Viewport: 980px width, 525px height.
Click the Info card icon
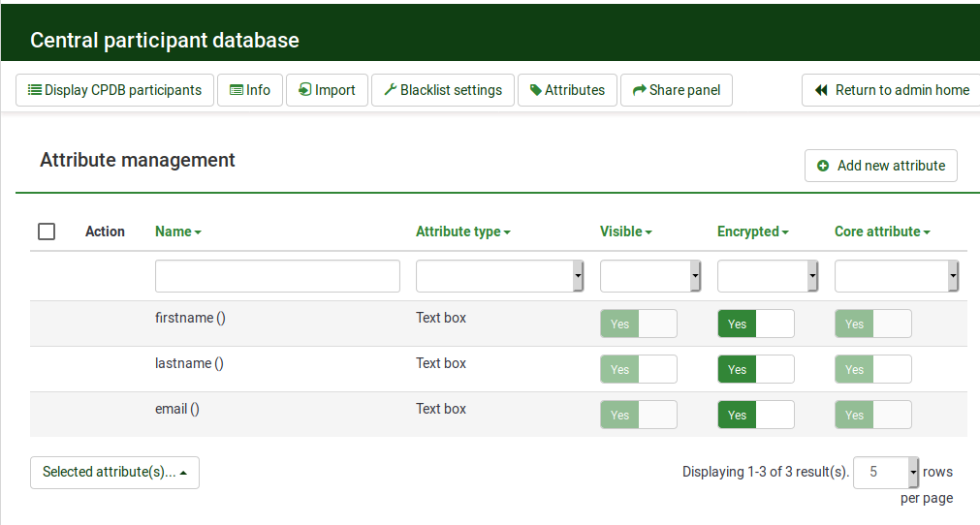pyautogui.click(x=237, y=90)
